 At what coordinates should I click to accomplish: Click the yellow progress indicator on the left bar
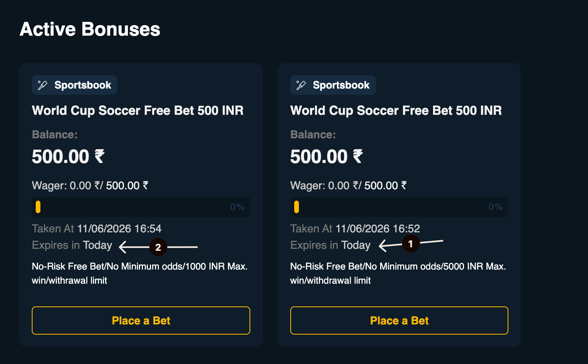click(x=38, y=207)
